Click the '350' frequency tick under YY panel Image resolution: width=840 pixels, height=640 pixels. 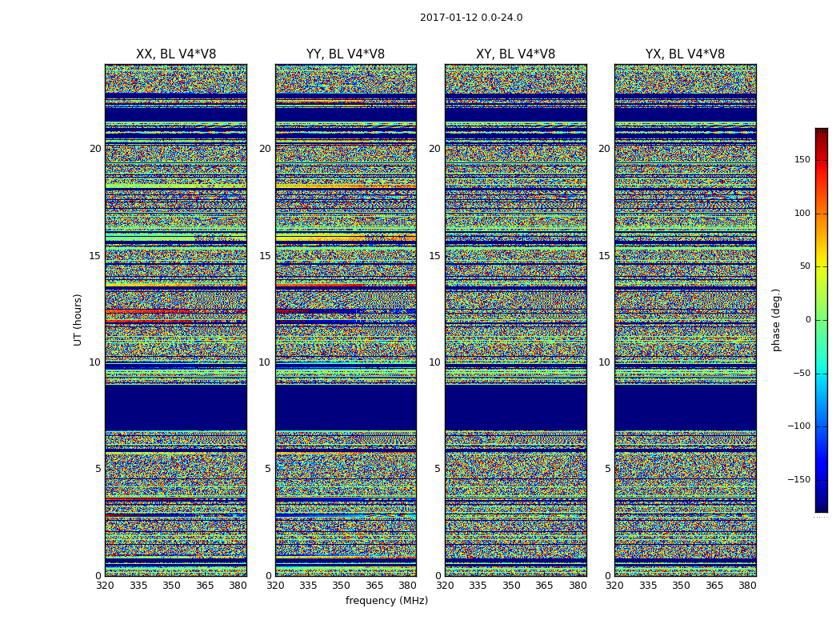coord(342,586)
